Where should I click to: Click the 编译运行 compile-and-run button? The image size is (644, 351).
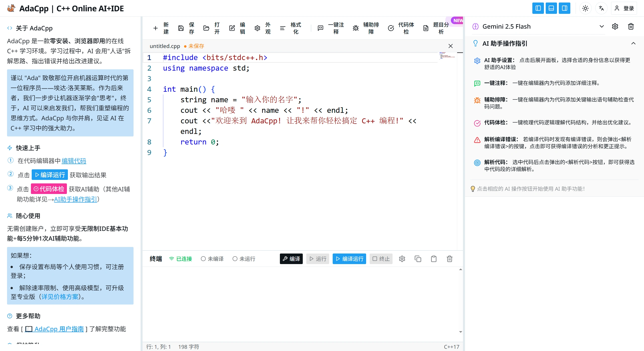coord(349,259)
